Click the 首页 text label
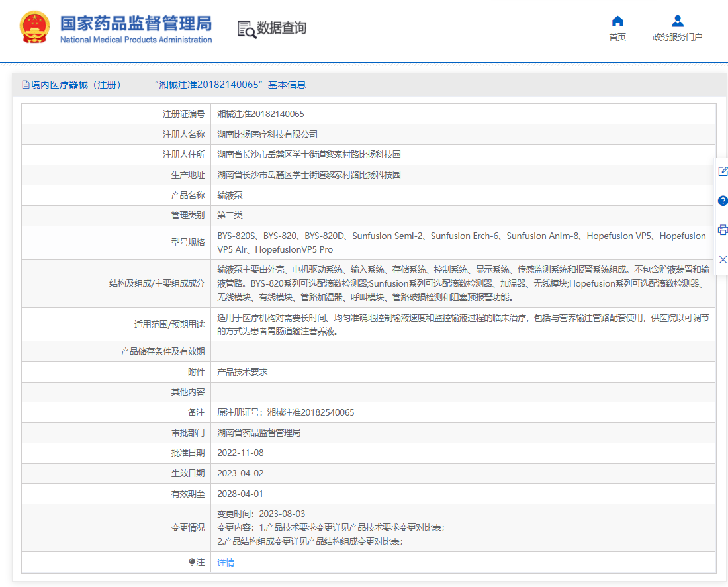 (617, 37)
